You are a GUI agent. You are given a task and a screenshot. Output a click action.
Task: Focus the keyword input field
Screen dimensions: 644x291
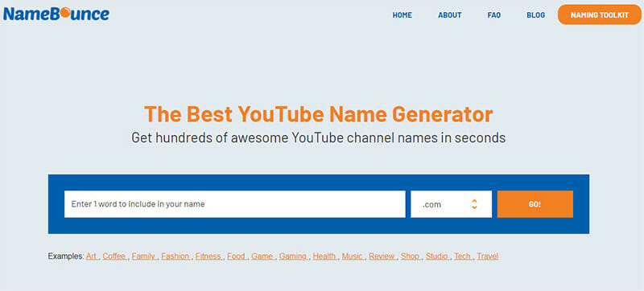point(234,204)
